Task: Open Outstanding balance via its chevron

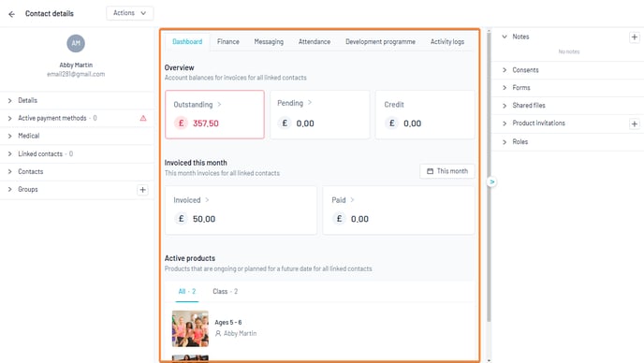Action: tap(219, 104)
